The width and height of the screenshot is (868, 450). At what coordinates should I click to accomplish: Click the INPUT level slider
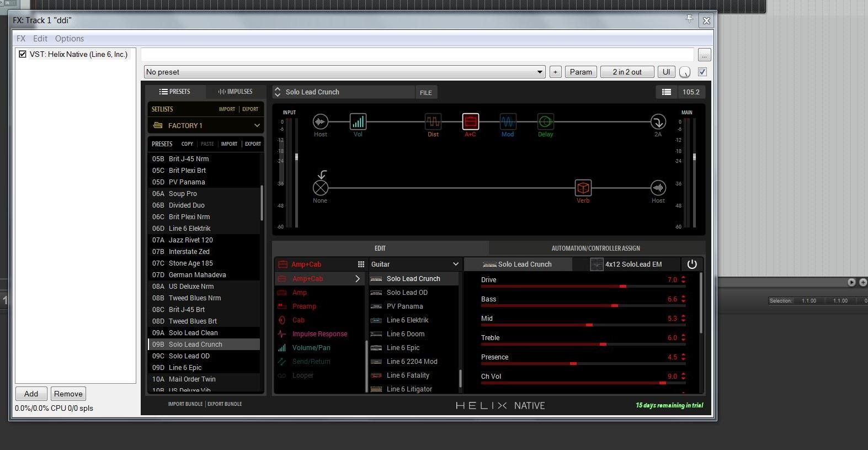[x=296, y=157]
